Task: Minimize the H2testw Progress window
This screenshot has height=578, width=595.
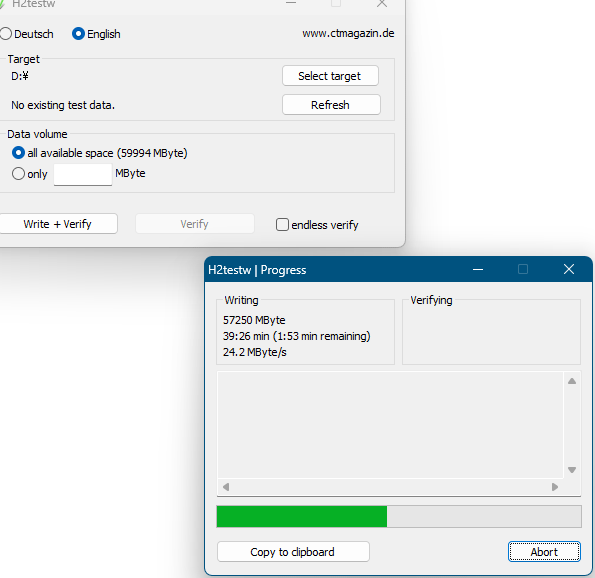Action: 478,269
